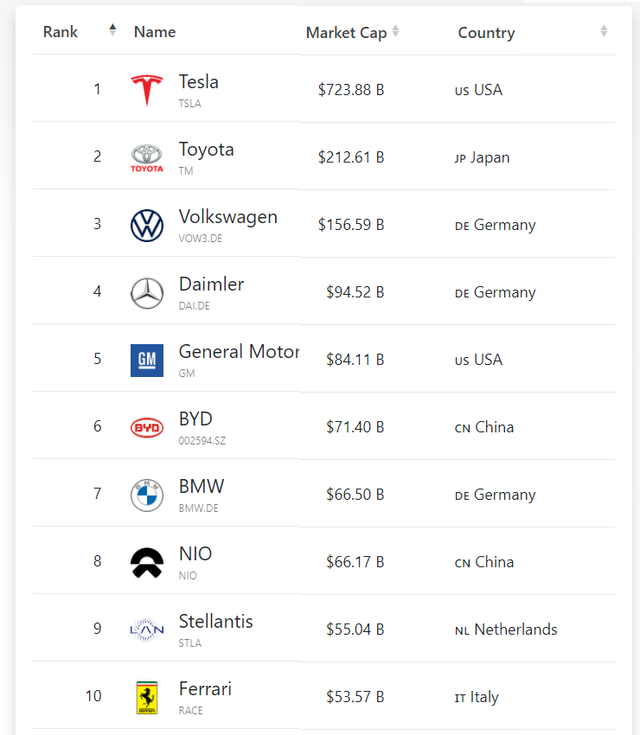Click the Stellantis logo icon
This screenshot has width=640, height=735.
147,630
